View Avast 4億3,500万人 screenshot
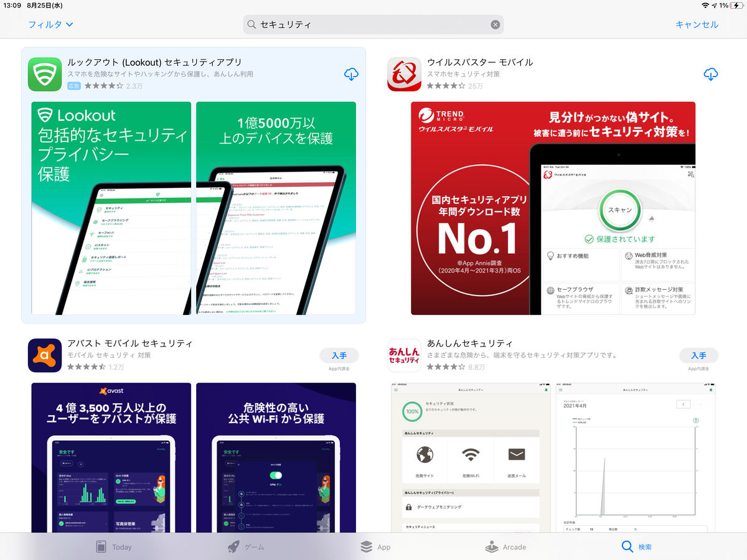The image size is (747, 560). [x=111, y=457]
